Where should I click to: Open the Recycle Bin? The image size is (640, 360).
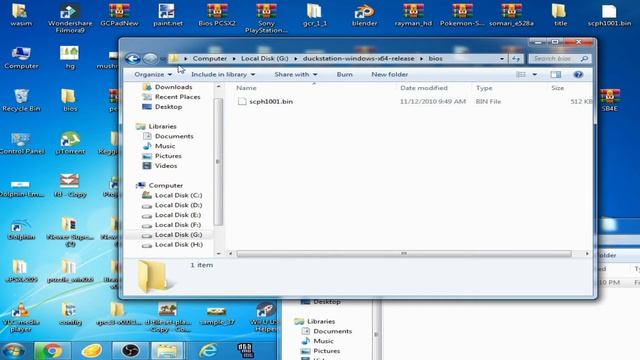coord(21,100)
